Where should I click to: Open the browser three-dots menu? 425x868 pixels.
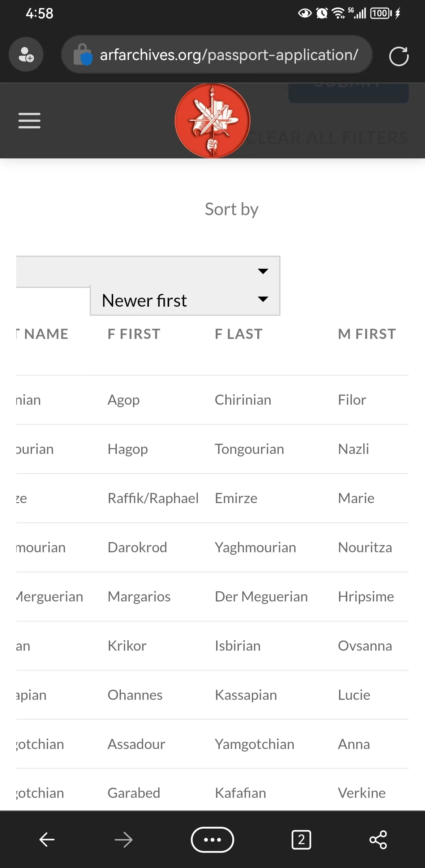pos(212,839)
